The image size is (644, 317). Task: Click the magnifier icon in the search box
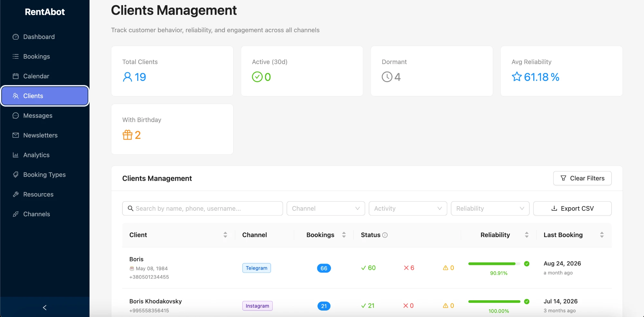[130, 208]
